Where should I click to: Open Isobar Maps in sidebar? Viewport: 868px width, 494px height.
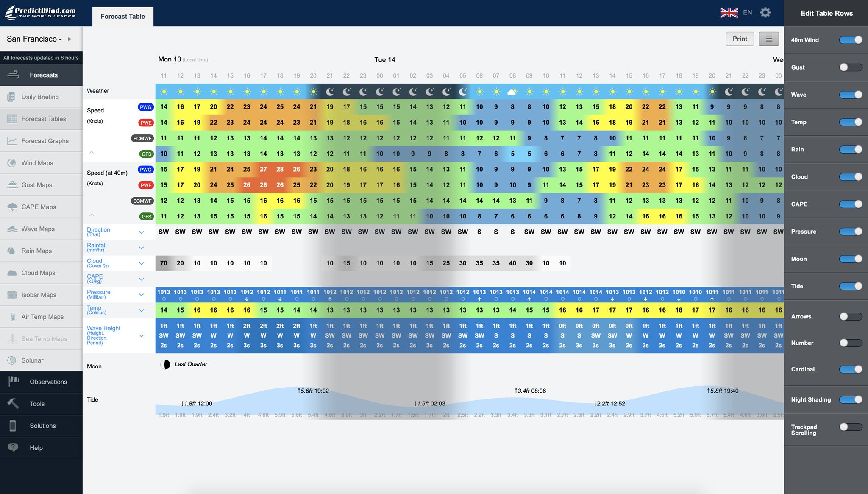(x=41, y=295)
